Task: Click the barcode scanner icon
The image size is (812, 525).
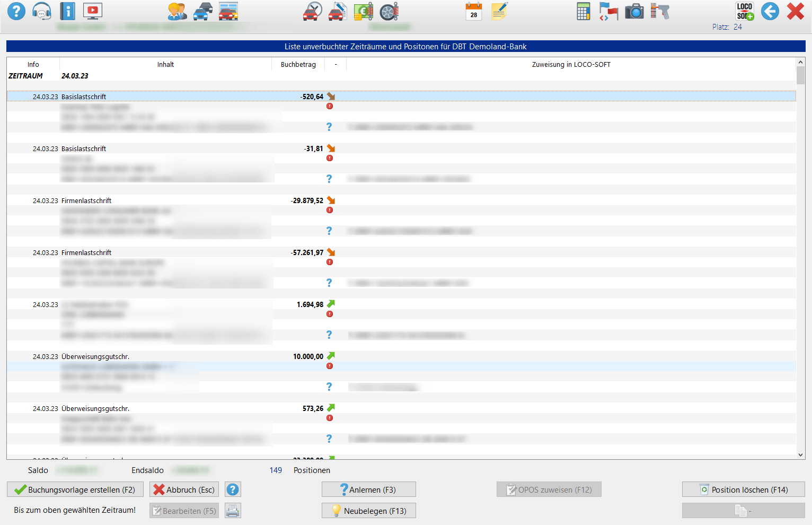Action: coord(660,11)
